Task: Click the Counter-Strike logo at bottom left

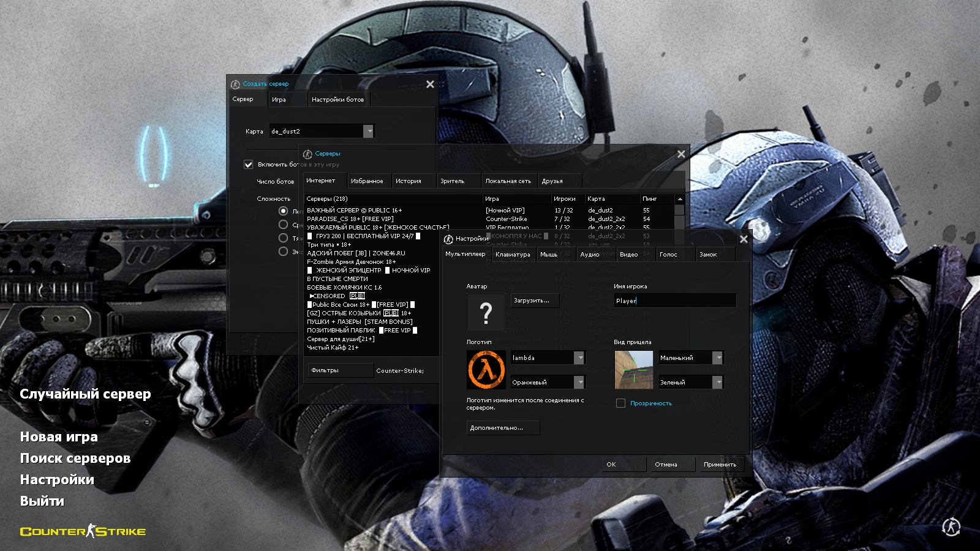Action: coord(83,531)
